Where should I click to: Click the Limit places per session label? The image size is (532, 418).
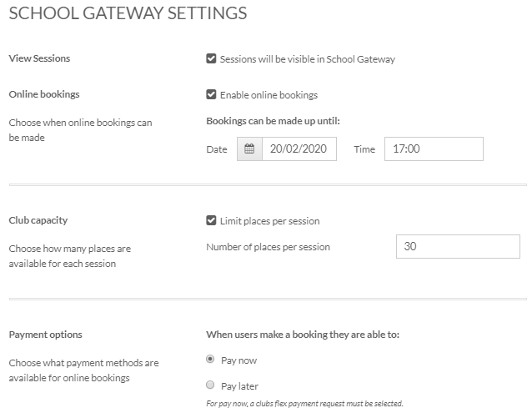point(269,221)
